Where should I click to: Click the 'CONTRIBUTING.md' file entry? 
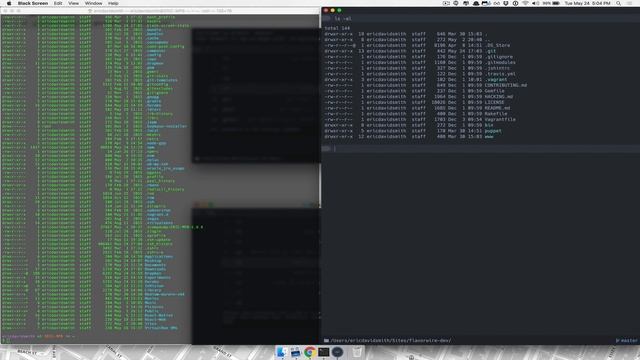(506, 85)
